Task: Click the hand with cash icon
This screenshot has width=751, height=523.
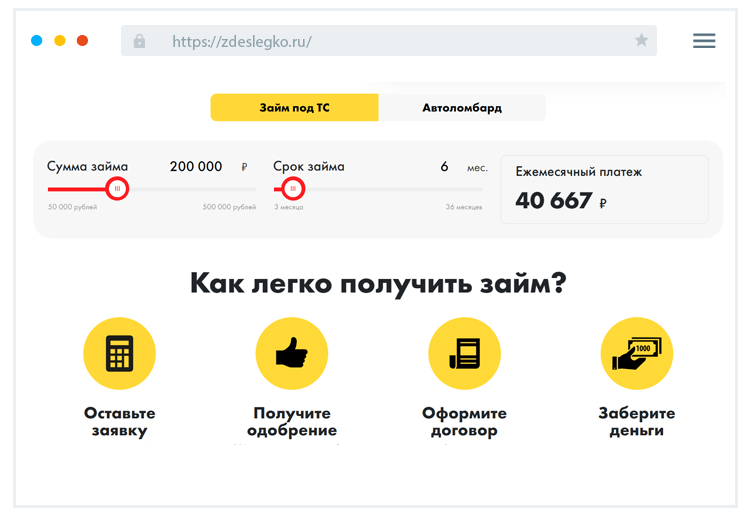Action: tap(637, 353)
